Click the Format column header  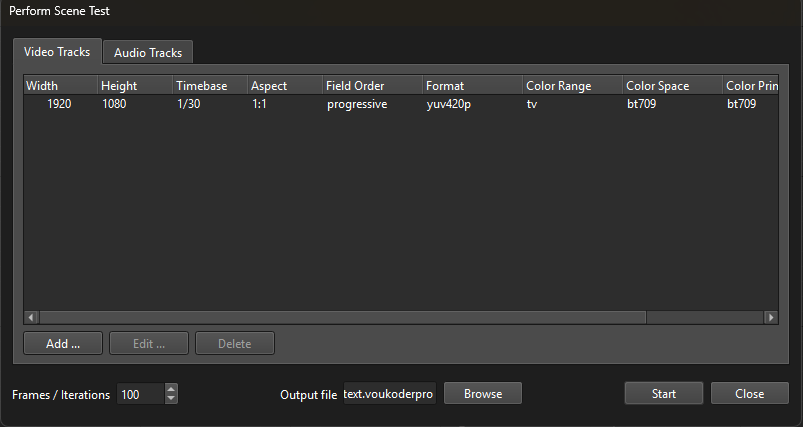coord(471,86)
